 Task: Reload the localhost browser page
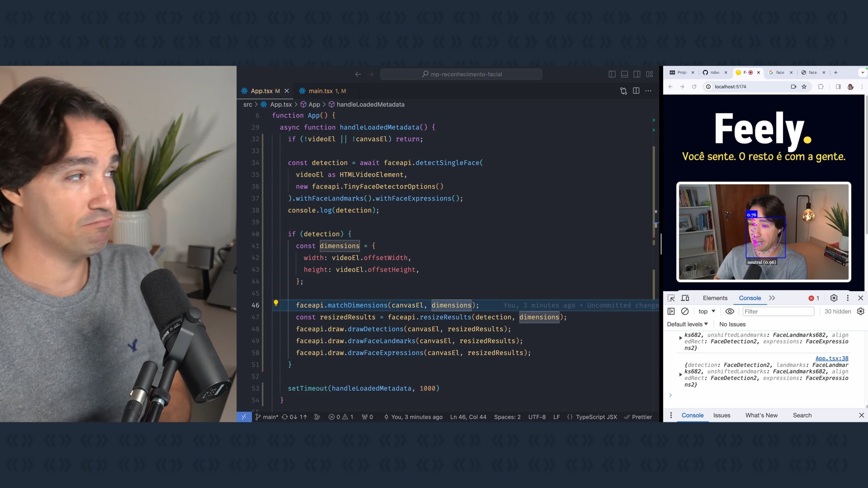click(694, 87)
